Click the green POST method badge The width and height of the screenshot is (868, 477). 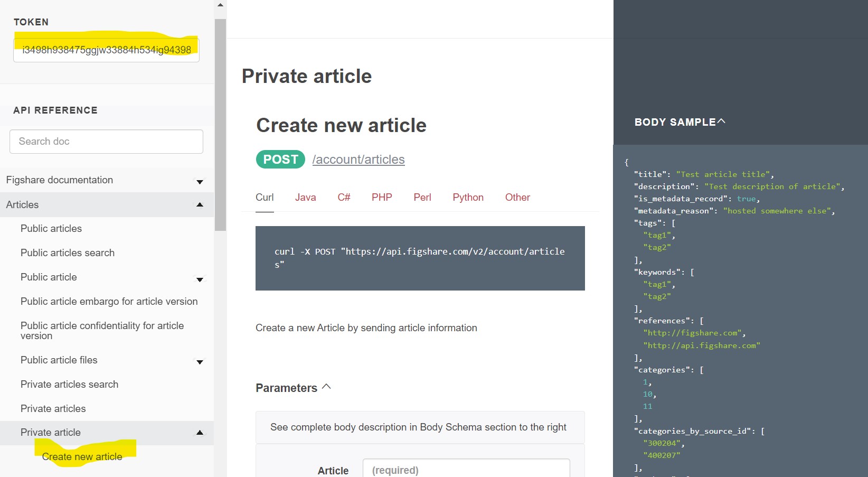point(280,160)
